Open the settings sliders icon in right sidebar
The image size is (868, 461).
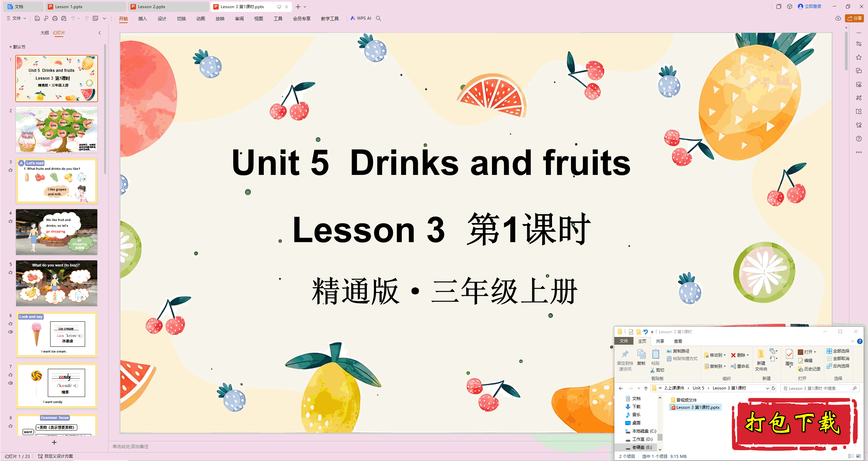(x=859, y=44)
